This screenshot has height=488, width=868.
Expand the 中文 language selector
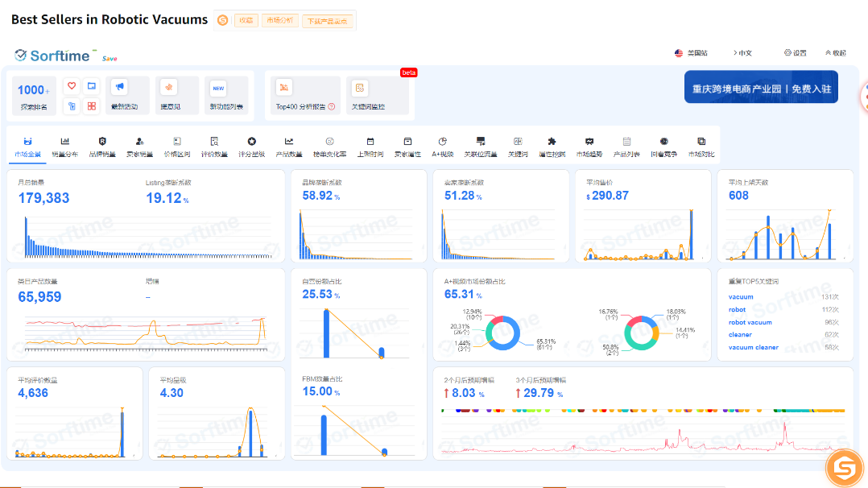tap(742, 53)
